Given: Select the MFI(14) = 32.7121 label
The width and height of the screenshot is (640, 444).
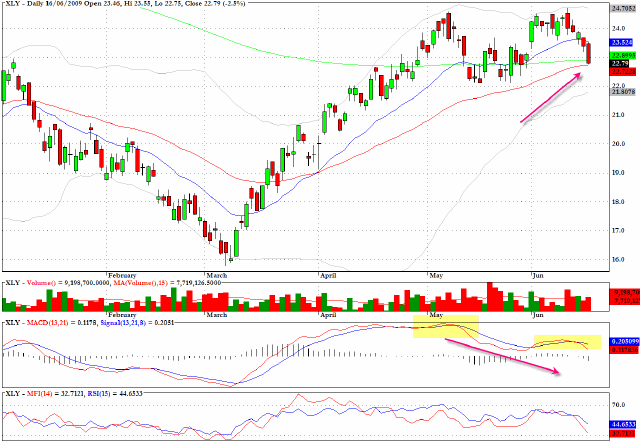Looking at the screenshot, I should (x=56, y=393).
